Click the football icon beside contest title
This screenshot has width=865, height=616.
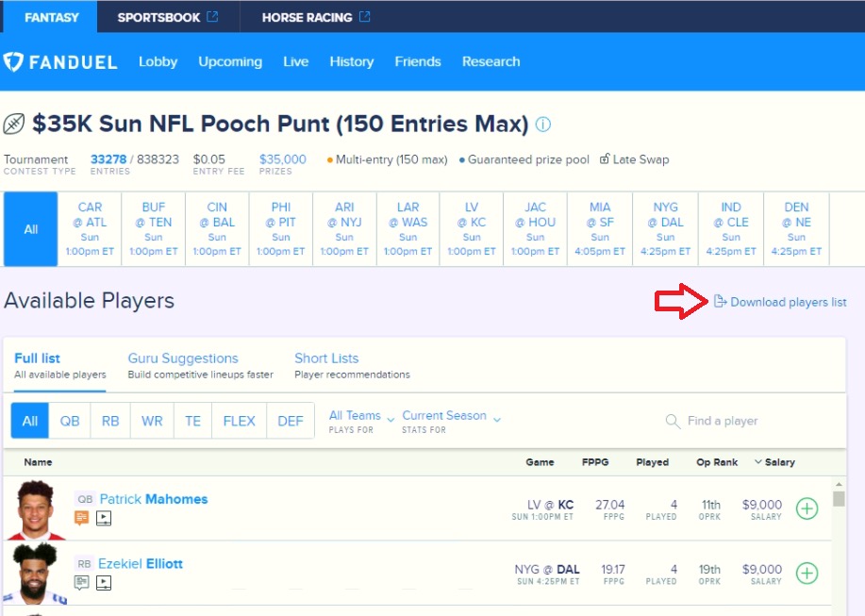point(14,124)
